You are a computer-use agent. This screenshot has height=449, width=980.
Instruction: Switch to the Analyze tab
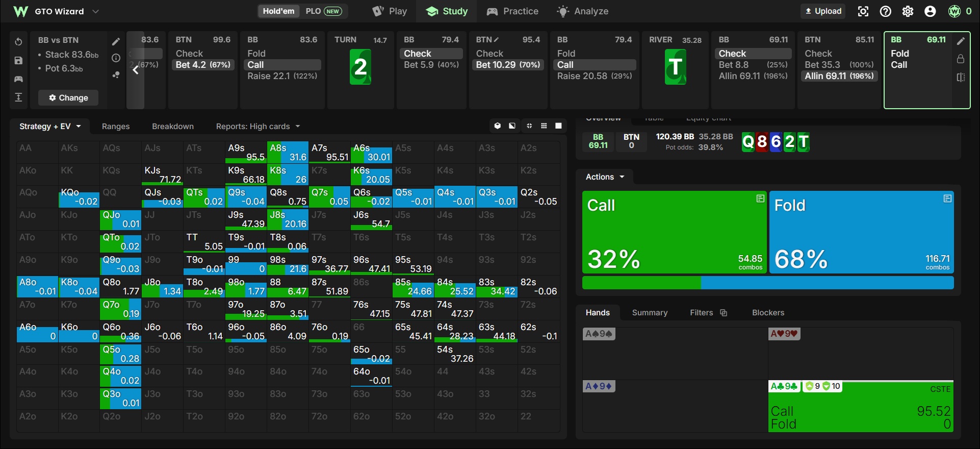(583, 11)
